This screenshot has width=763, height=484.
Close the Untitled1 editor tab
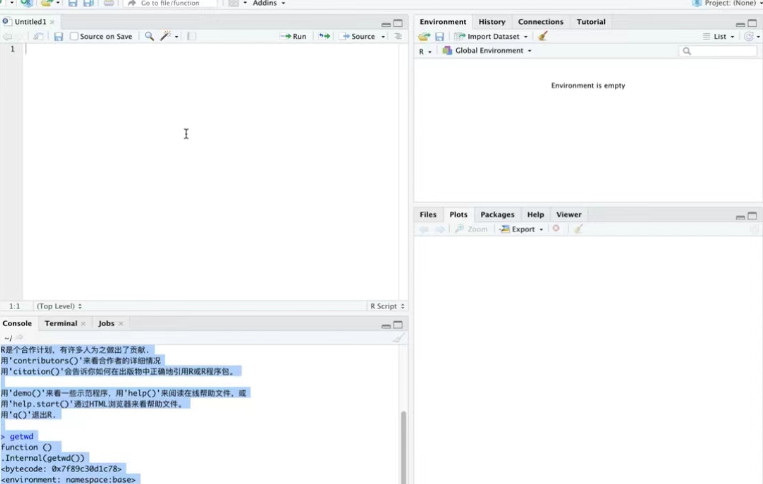52,22
